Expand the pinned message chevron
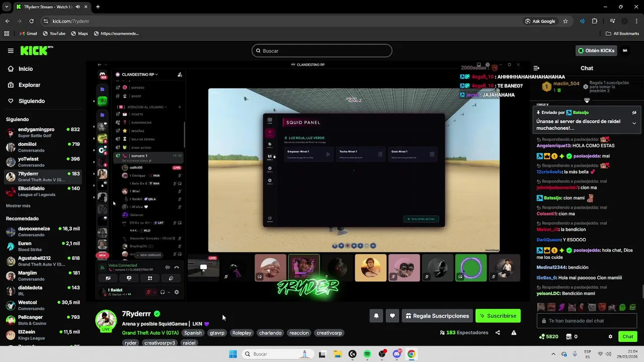 pyautogui.click(x=634, y=123)
